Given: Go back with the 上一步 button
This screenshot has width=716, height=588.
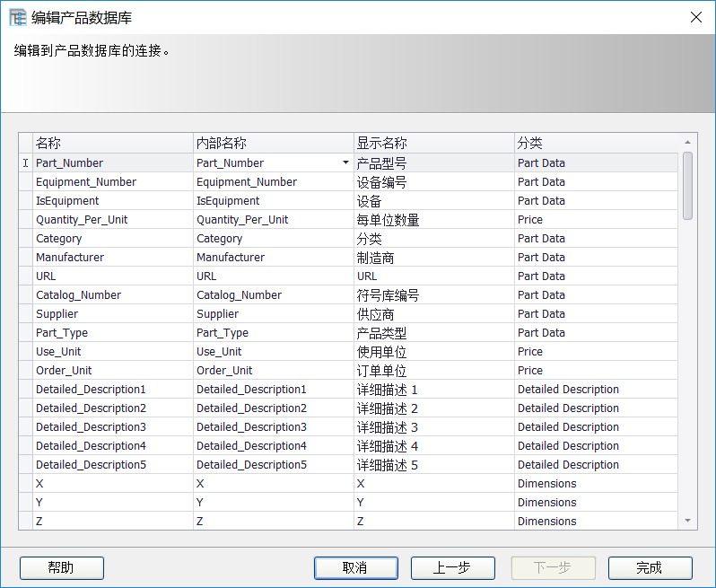Looking at the screenshot, I should pyautogui.click(x=452, y=568).
